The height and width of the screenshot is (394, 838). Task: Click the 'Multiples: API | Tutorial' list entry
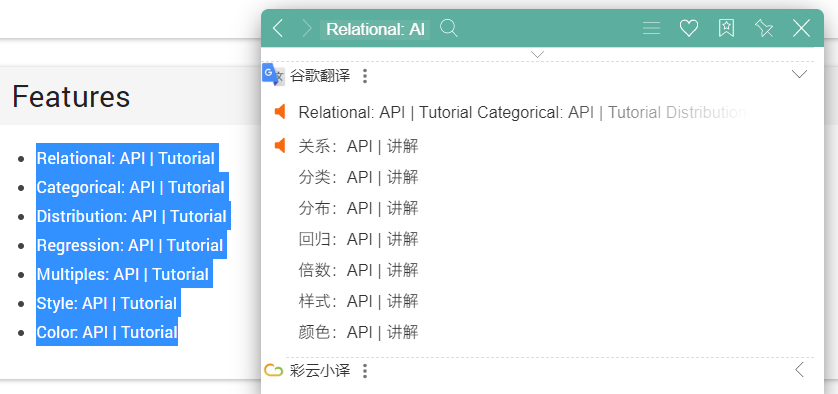[x=123, y=274]
